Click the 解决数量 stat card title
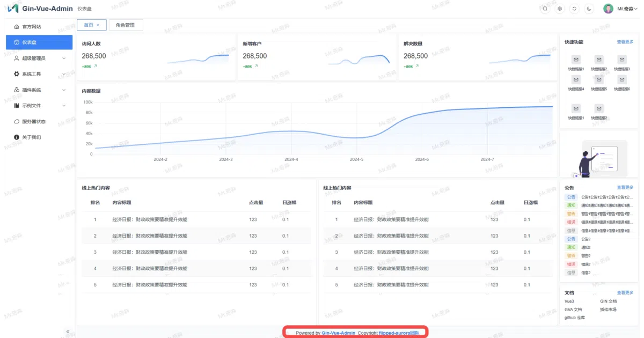 point(413,44)
